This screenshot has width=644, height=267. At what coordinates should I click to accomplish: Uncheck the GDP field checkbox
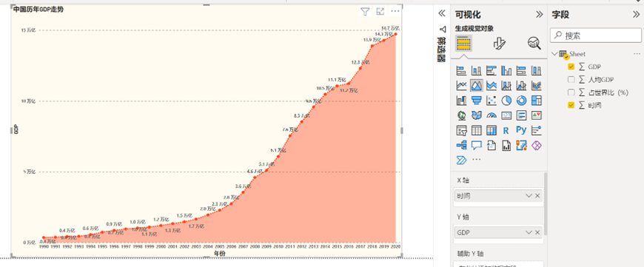tap(571, 67)
